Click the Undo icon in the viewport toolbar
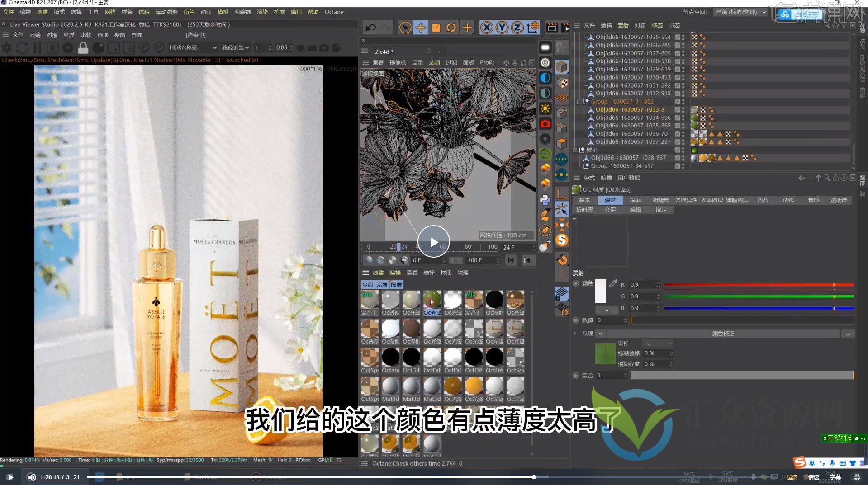The image size is (868, 485). pos(371,27)
